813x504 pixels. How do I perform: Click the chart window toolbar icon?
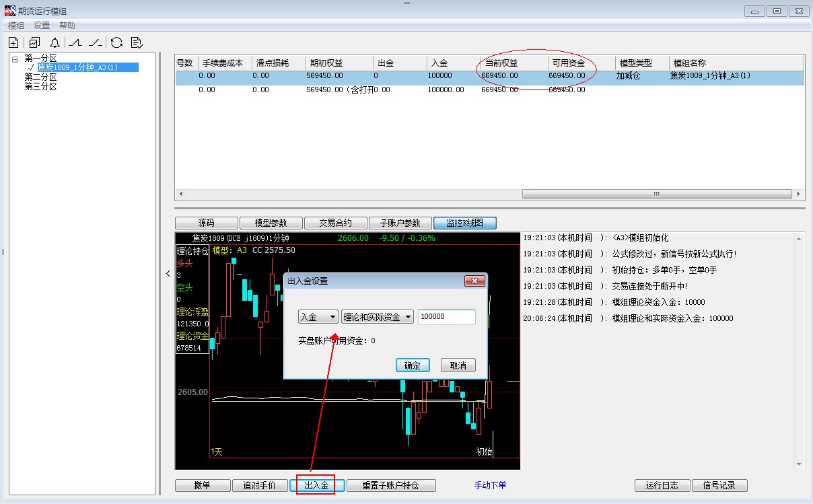34,42
